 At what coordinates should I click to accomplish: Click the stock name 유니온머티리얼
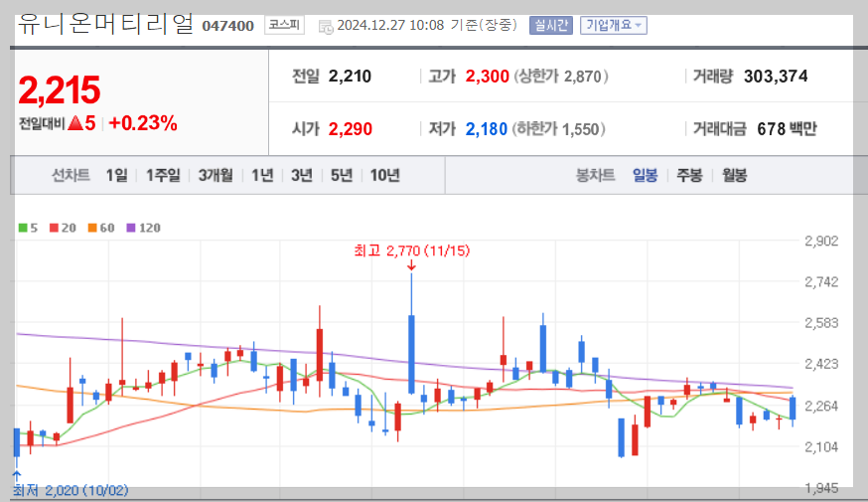pos(105,25)
